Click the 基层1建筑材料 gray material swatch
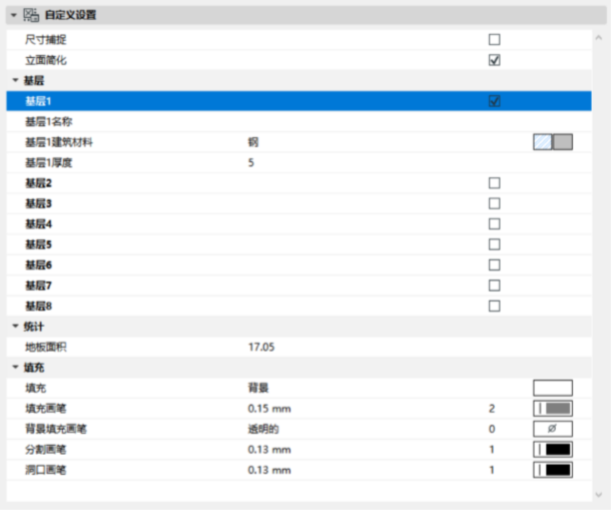The height and width of the screenshot is (513, 614). (x=563, y=142)
